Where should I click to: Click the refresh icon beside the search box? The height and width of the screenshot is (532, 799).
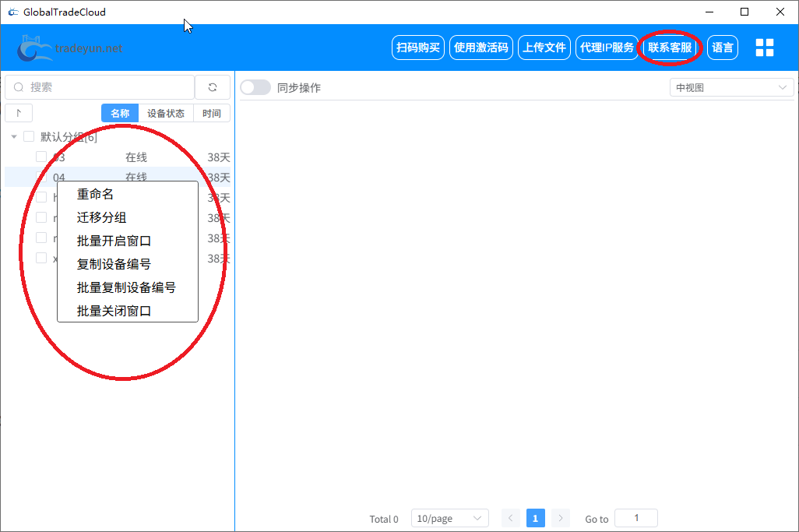(212, 86)
